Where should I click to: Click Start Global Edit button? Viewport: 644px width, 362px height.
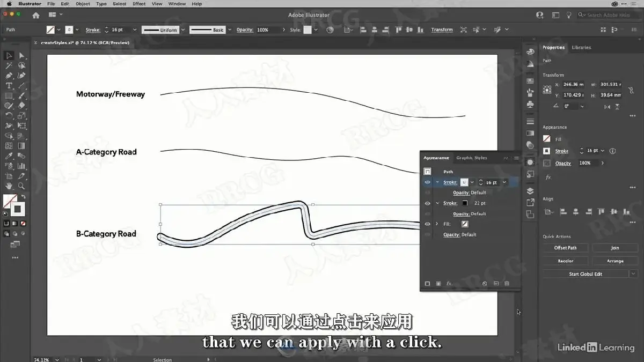(586, 274)
